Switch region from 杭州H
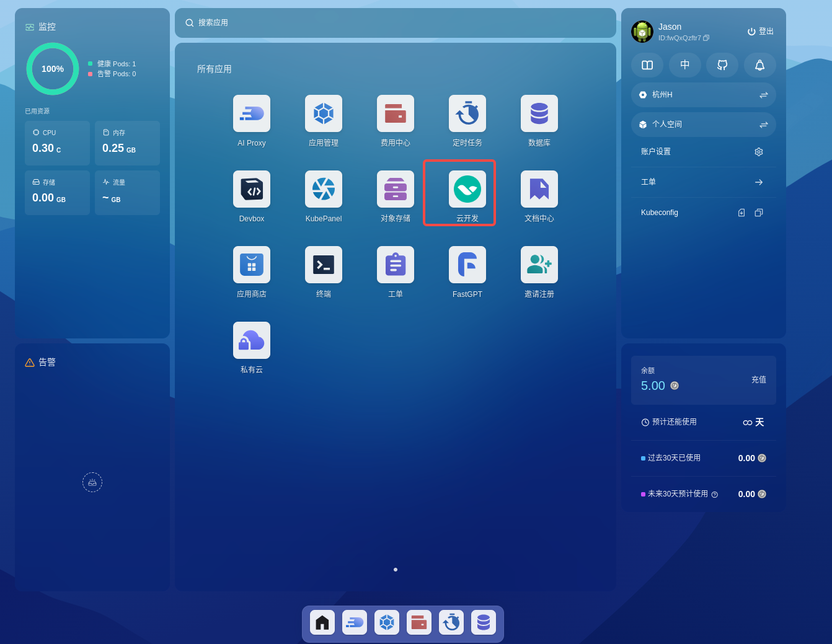Image resolution: width=832 pixels, height=644 pixels. (x=763, y=95)
